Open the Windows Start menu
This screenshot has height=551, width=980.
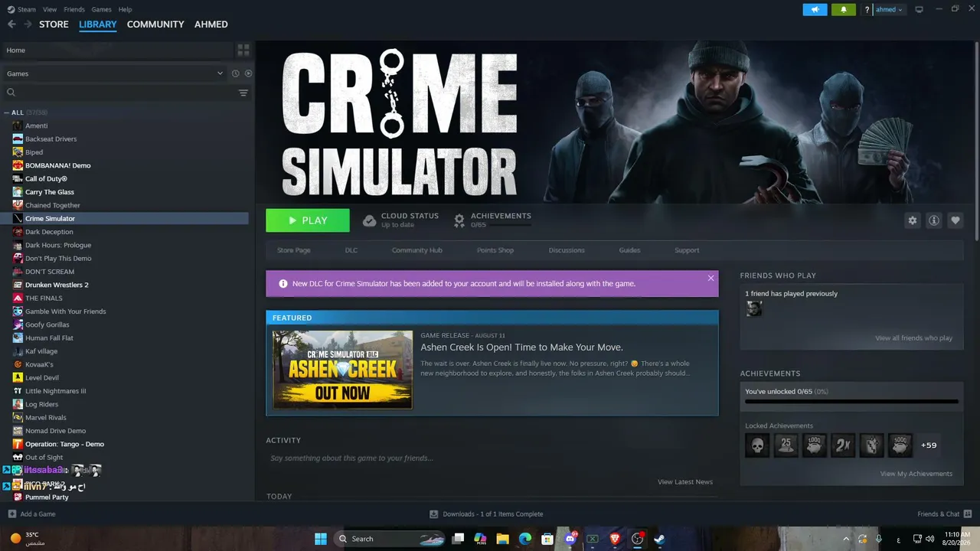321,539
